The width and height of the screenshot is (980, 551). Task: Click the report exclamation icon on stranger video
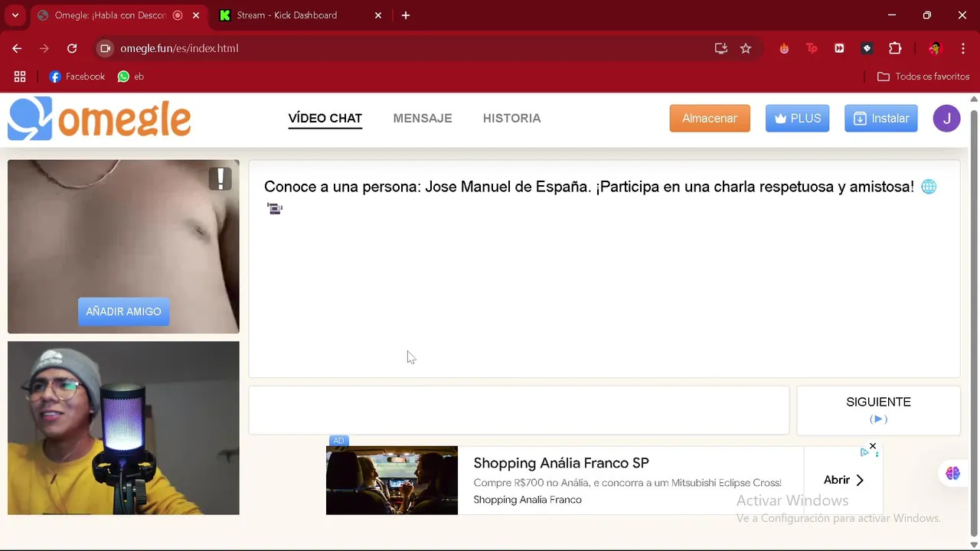pos(220,178)
